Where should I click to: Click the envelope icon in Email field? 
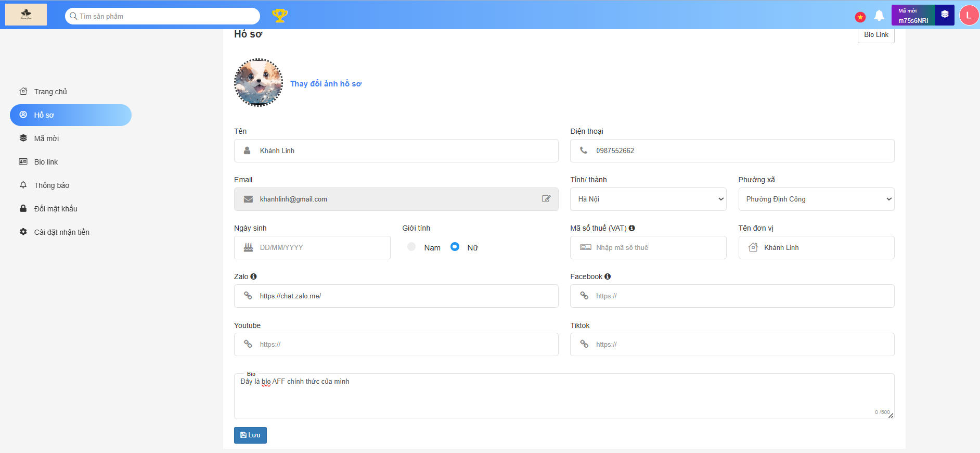[x=248, y=199]
